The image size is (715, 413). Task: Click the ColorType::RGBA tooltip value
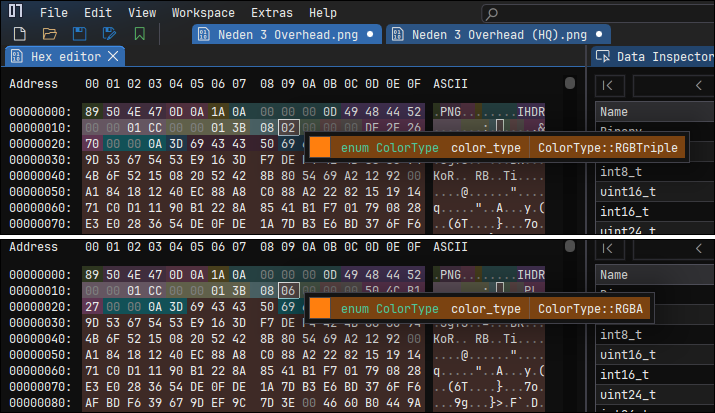tap(590, 309)
